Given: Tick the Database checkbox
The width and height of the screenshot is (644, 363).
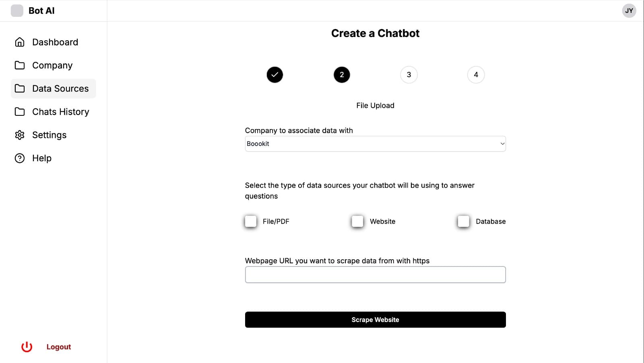Looking at the screenshot, I should [x=463, y=221].
